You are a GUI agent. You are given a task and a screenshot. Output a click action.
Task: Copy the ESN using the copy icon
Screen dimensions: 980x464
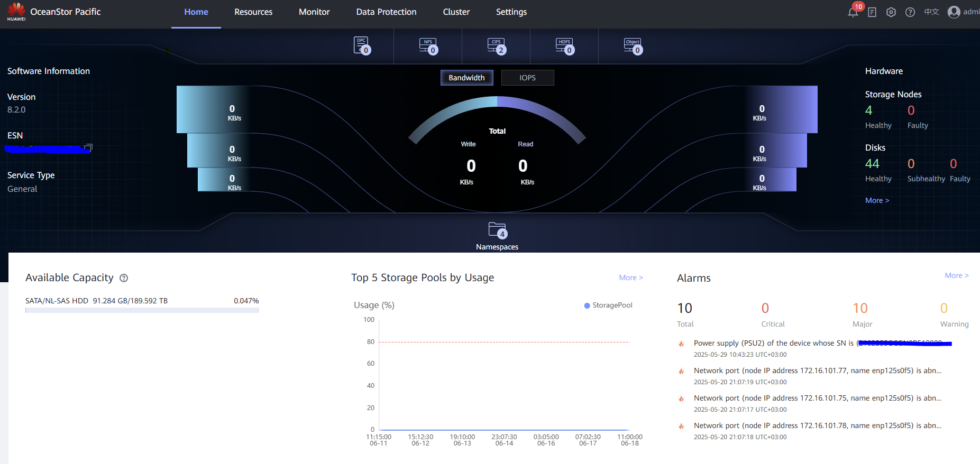tap(89, 147)
